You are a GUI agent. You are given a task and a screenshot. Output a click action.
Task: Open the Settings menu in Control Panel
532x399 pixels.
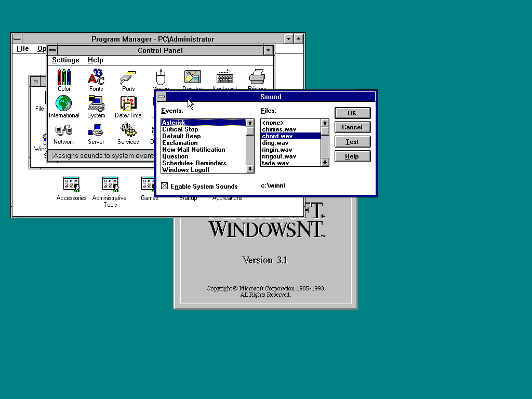[x=65, y=60]
